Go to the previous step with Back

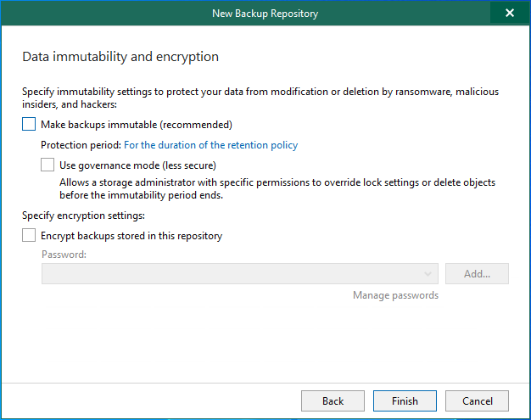click(333, 400)
